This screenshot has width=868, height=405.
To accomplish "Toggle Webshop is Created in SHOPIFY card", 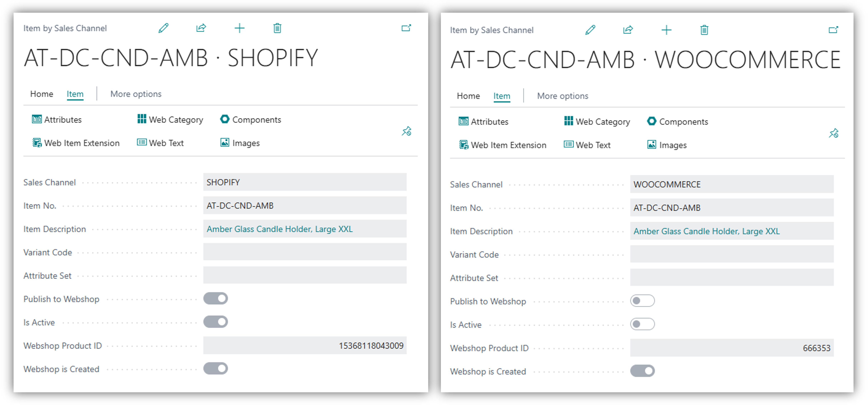I will click(216, 369).
